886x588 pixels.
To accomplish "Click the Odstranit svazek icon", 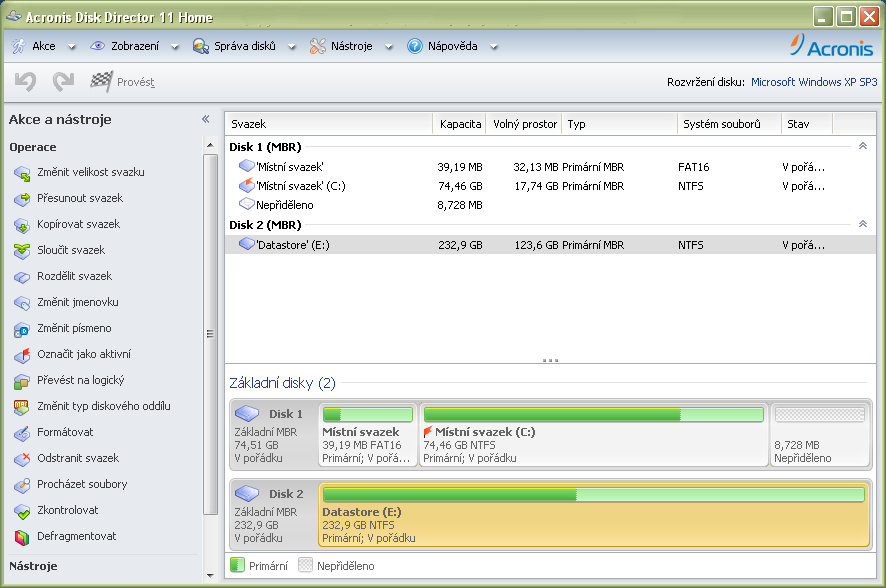I will click(x=22, y=459).
